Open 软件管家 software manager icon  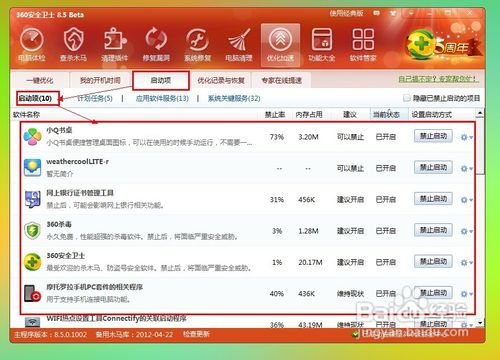363,44
